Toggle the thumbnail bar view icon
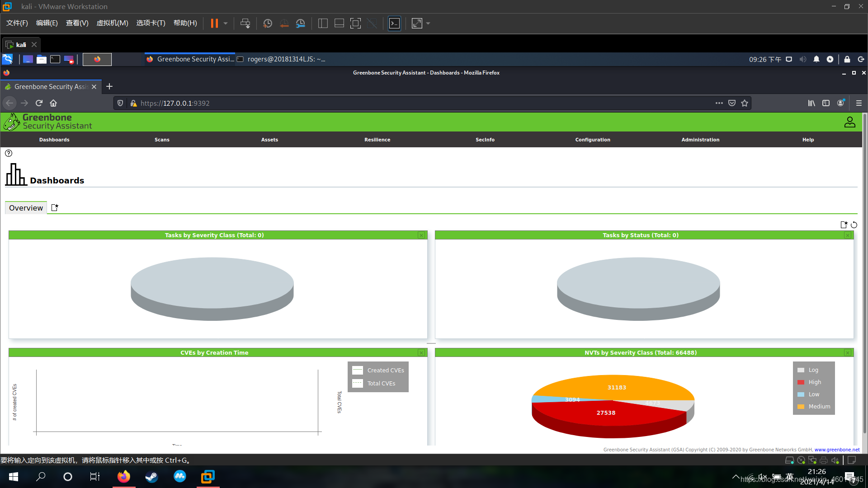The height and width of the screenshot is (488, 868). tap(339, 23)
